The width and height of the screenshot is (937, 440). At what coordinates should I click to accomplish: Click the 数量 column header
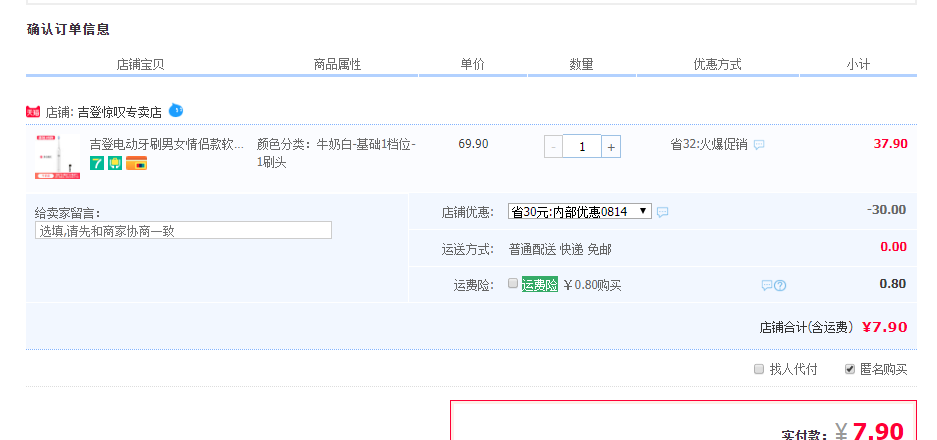coord(581,65)
